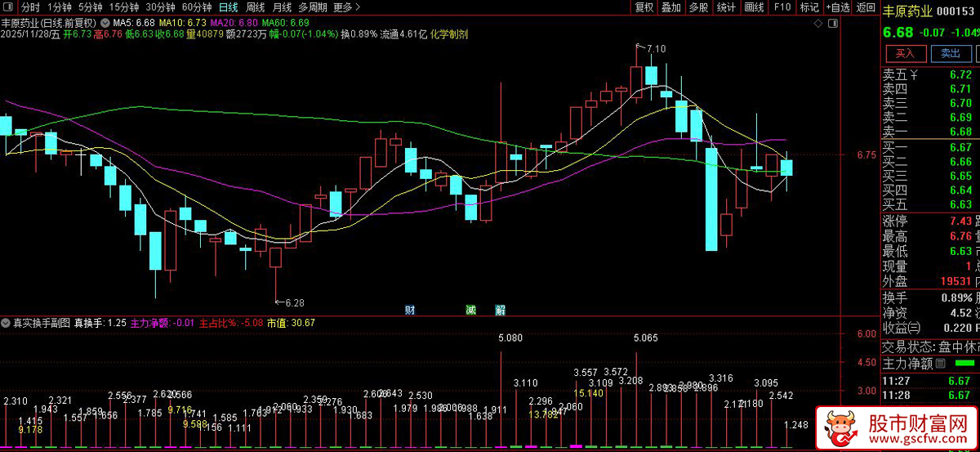980x452 pixels.
Task: Click the 丰原药业 stock name in quote panel
Action: pos(906,11)
